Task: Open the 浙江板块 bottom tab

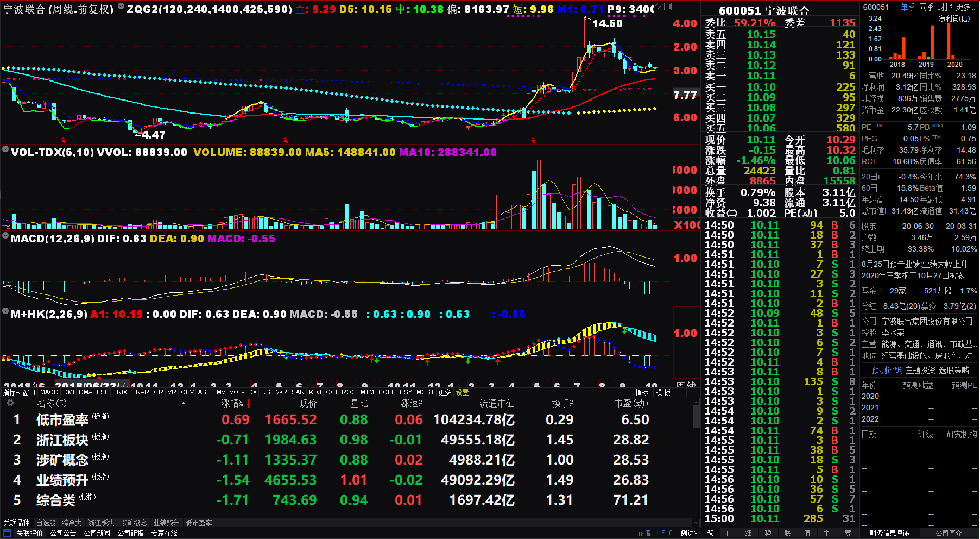Action: tap(101, 523)
